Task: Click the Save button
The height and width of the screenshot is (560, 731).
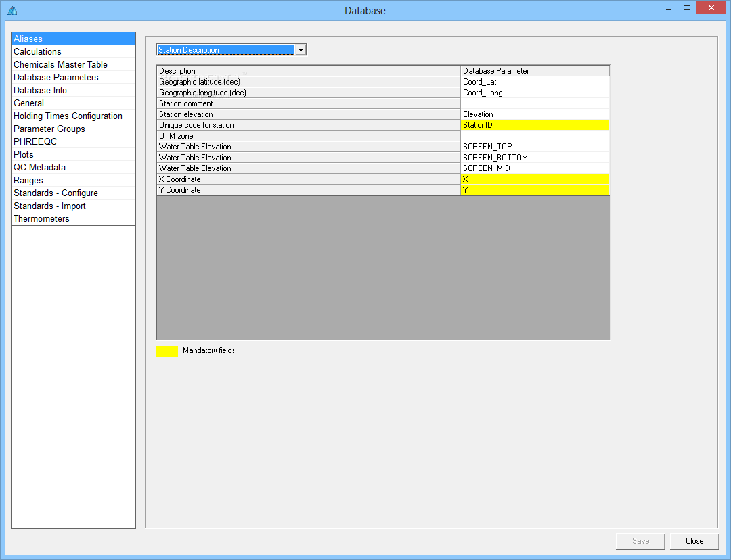Action: click(x=640, y=541)
